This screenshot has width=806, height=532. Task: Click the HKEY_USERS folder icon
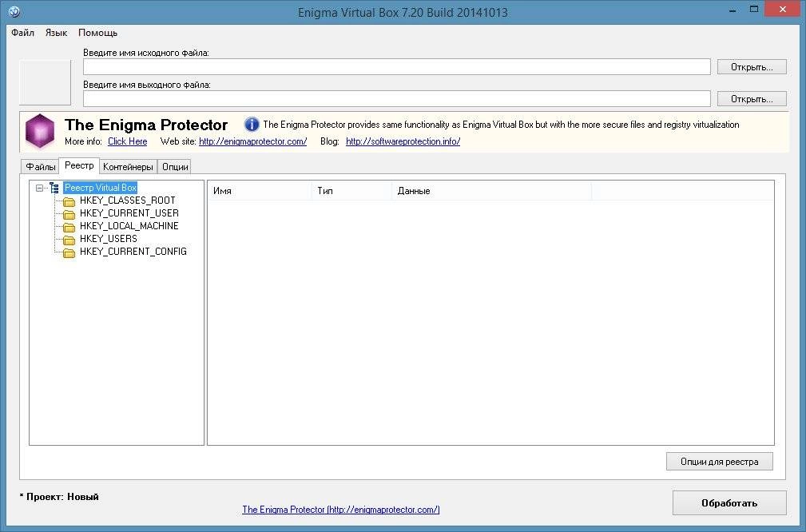coord(69,240)
